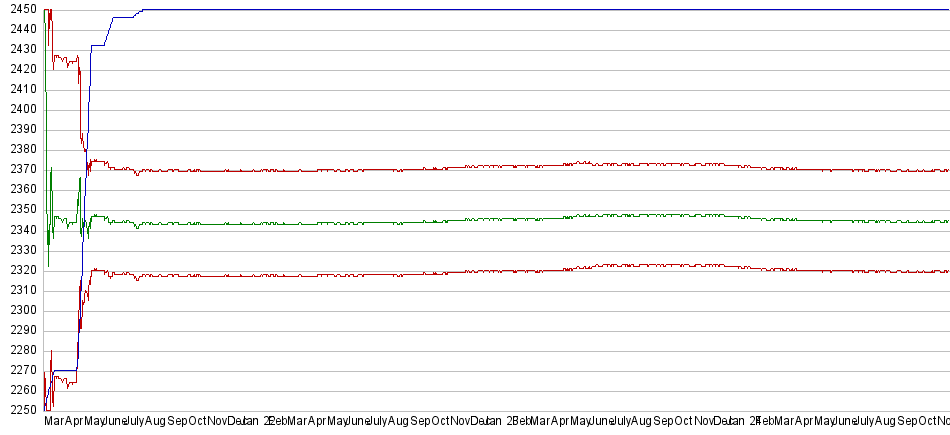950x435 pixels.
Task: Click the flat blue line at the chart top
Action: 500,10
